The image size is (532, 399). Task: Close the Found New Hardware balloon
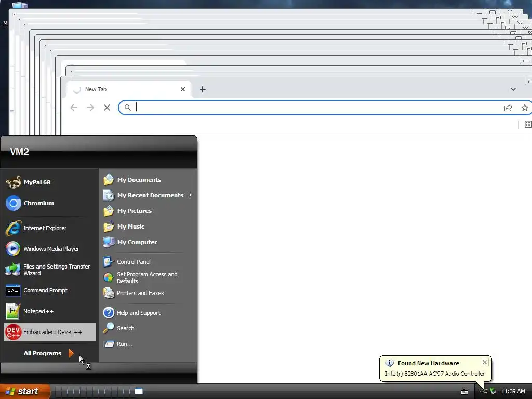click(x=485, y=362)
